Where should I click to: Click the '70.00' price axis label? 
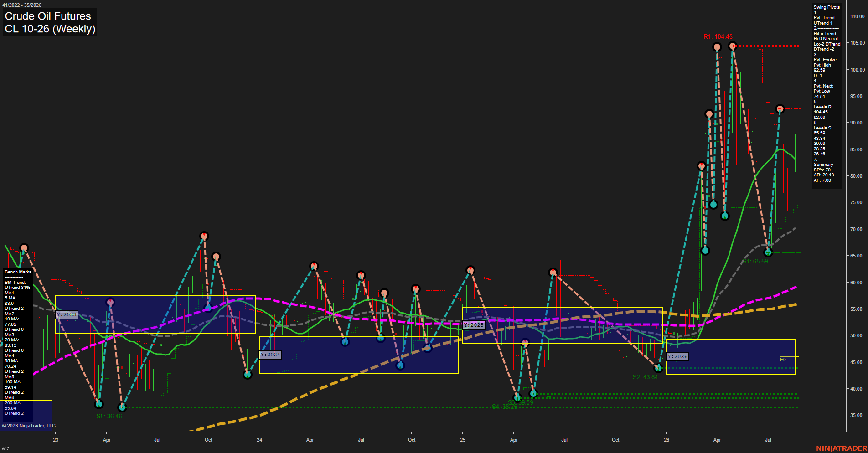[856, 229]
